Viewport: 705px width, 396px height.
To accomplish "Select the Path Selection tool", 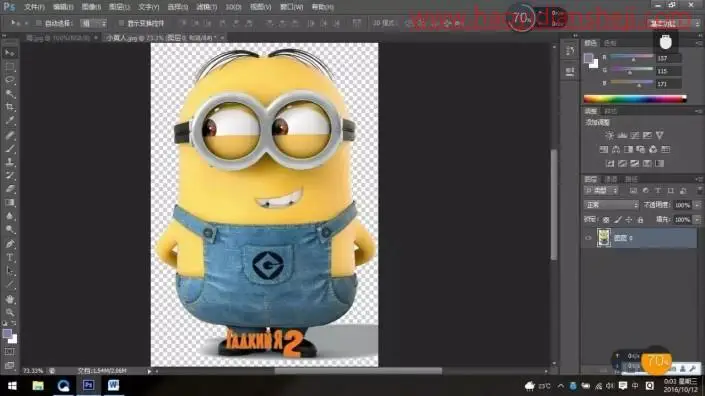I will click(9, 271).
